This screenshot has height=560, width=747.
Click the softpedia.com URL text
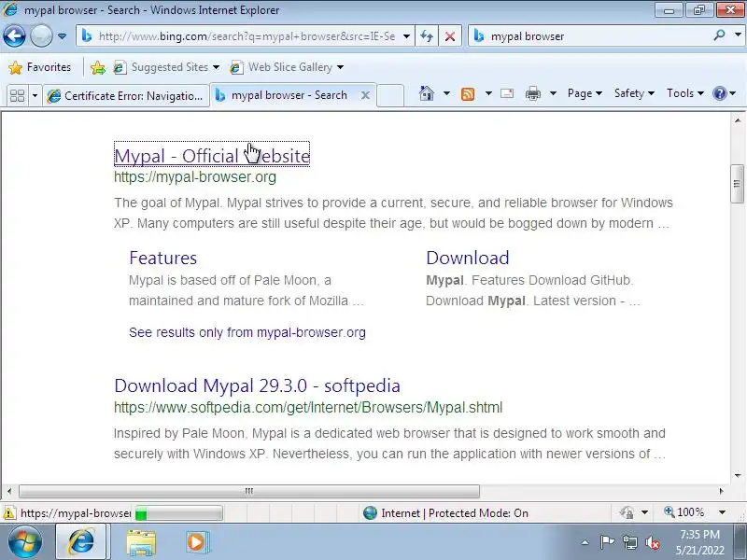308,408
